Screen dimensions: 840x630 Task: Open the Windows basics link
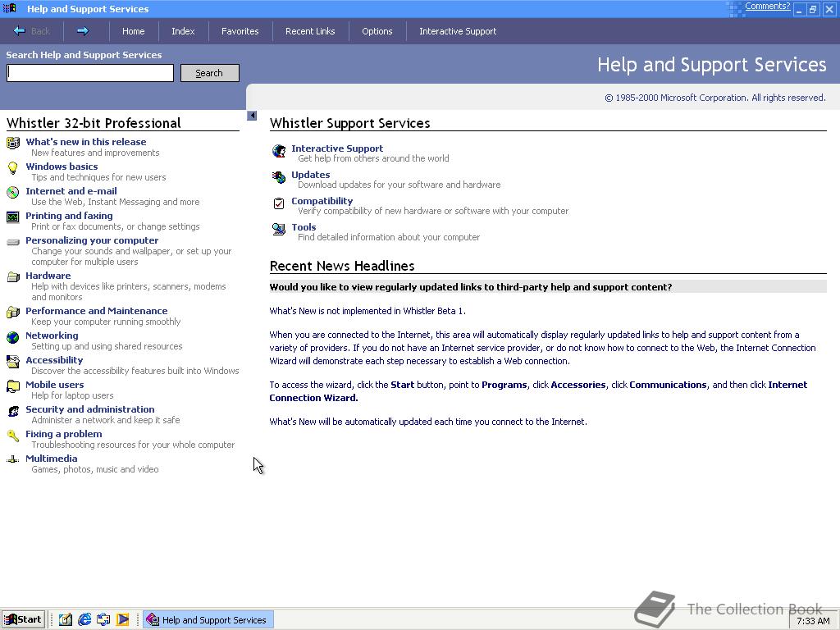(x=62, y=167)
